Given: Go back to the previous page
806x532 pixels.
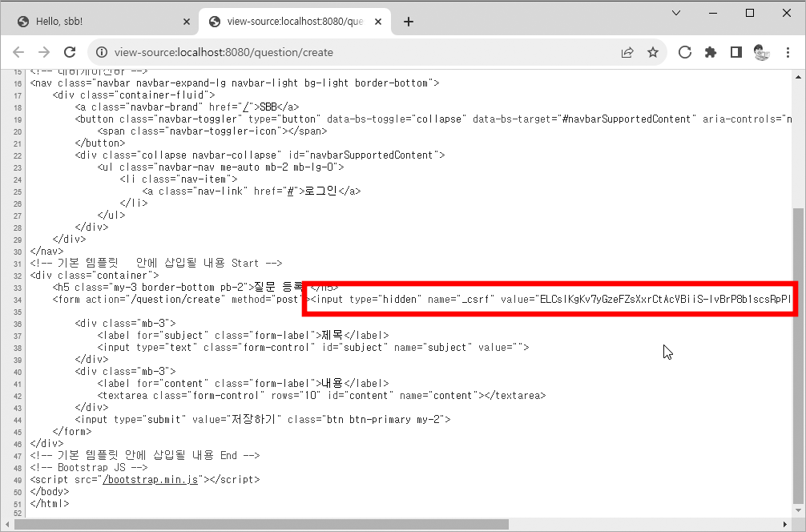Looking at the screenshot, I should pos(18,52).
